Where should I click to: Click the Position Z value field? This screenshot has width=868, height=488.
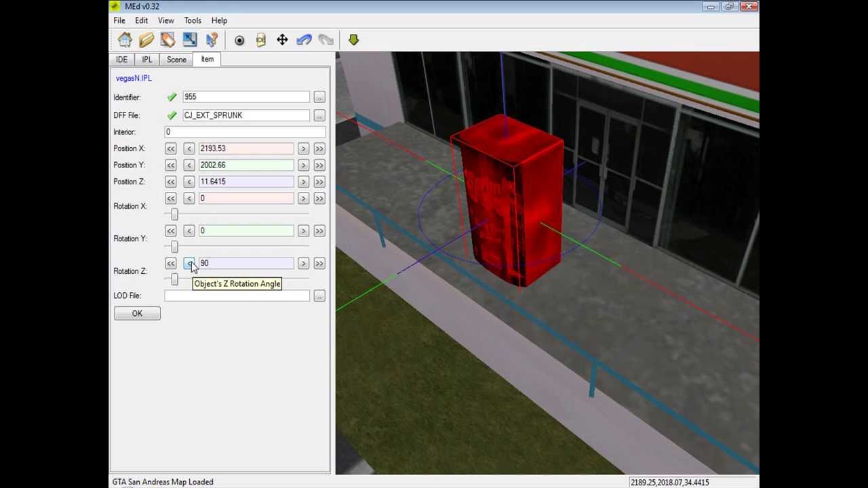(245, 182)
